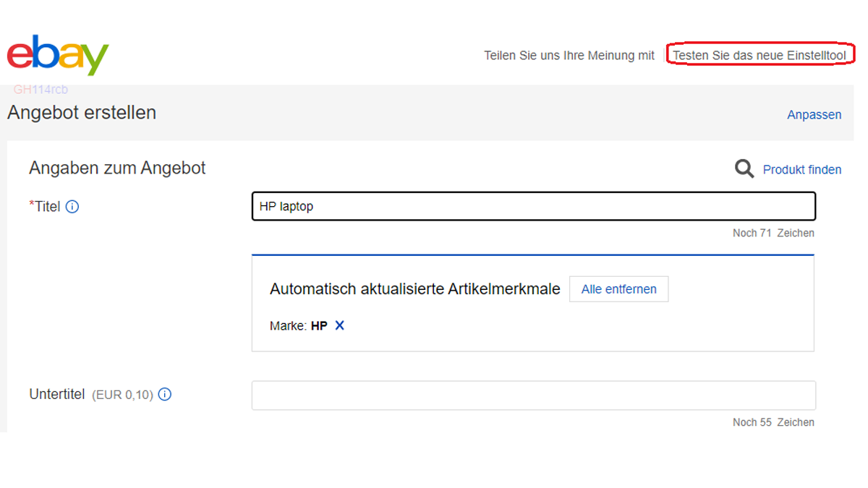Click the magnifying glass search icon
The image size is (868, 488).
744,169
